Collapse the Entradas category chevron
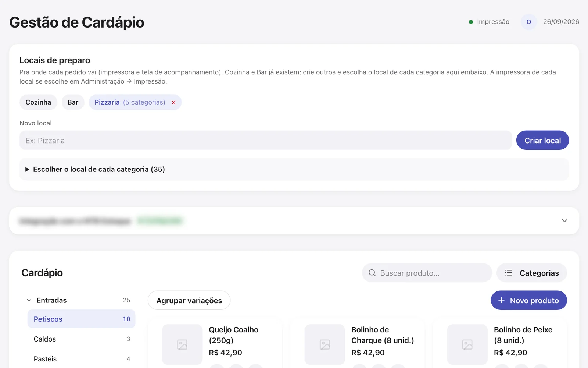588x368 pixels. (x=29, y=300)
